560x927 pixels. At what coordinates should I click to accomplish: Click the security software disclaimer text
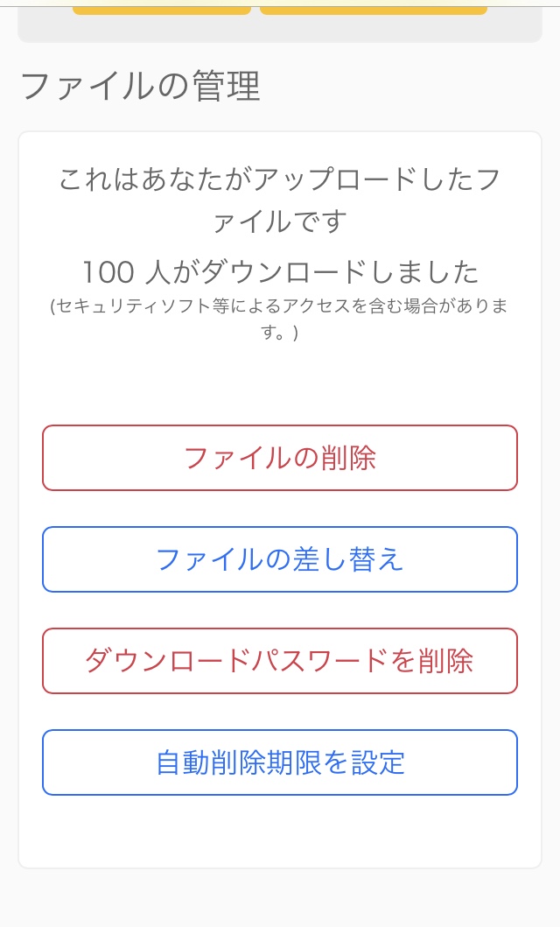pyautogui.click(x=279, y=320)
